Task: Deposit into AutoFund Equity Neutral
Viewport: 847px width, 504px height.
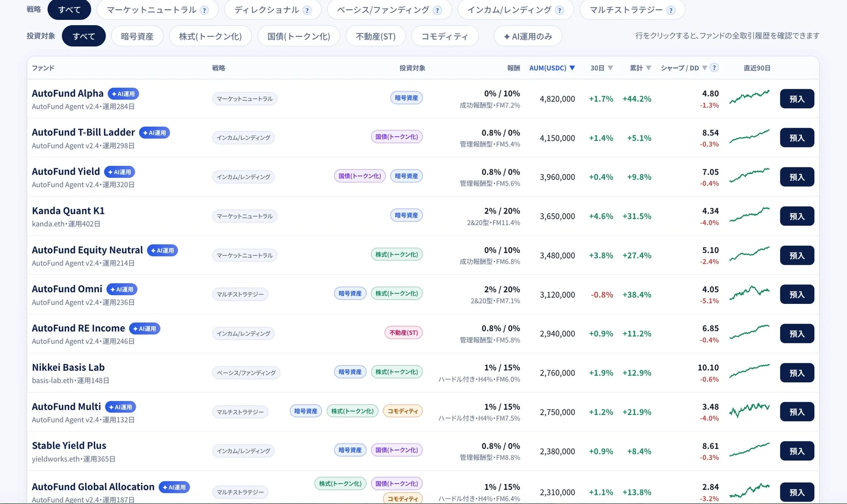Action: click(x=797, y=256)
